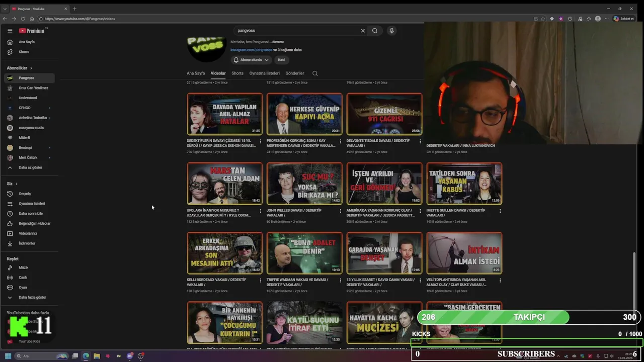Screen dimensions: 644x362
Task: Open Davada Yapılan Akıl Almaz Hatalar thumbnail
Action: [224, 114]
